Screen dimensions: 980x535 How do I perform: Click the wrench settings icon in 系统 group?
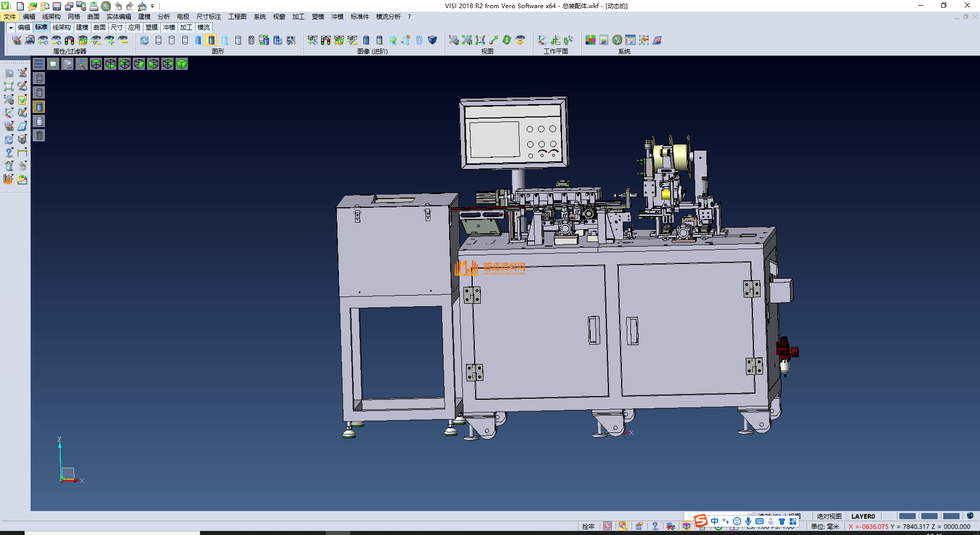click(x=617, y=40)
